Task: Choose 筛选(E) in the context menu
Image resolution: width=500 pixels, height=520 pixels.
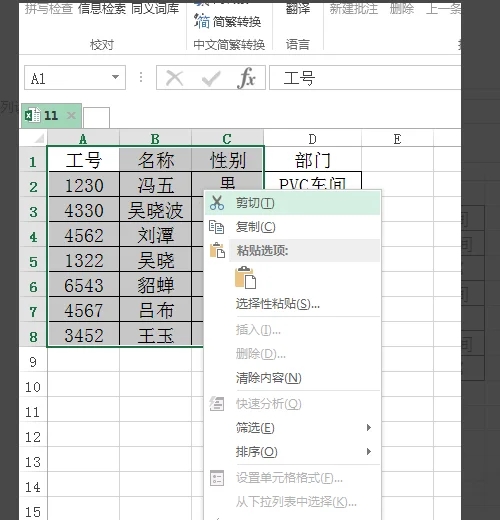Action: click(292, 427)
